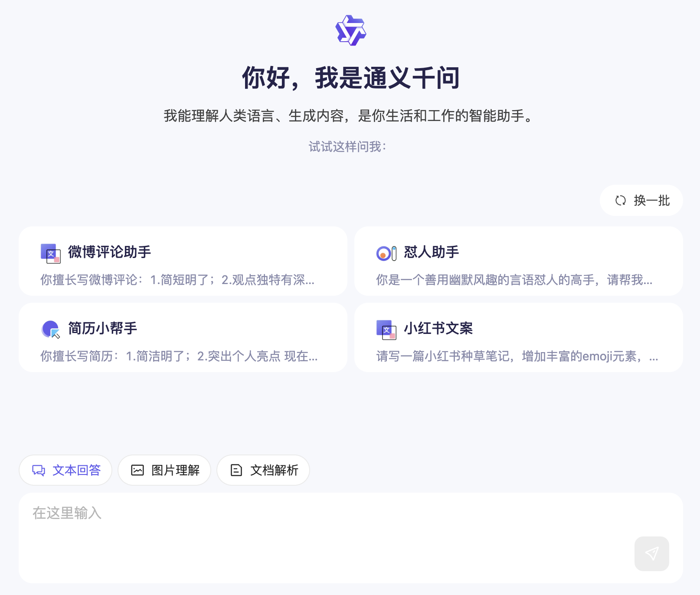Switch to 图片理解 mode
The width and height of the screenshot is (700, 595).
pyautogui.click(x=164, y=470)
